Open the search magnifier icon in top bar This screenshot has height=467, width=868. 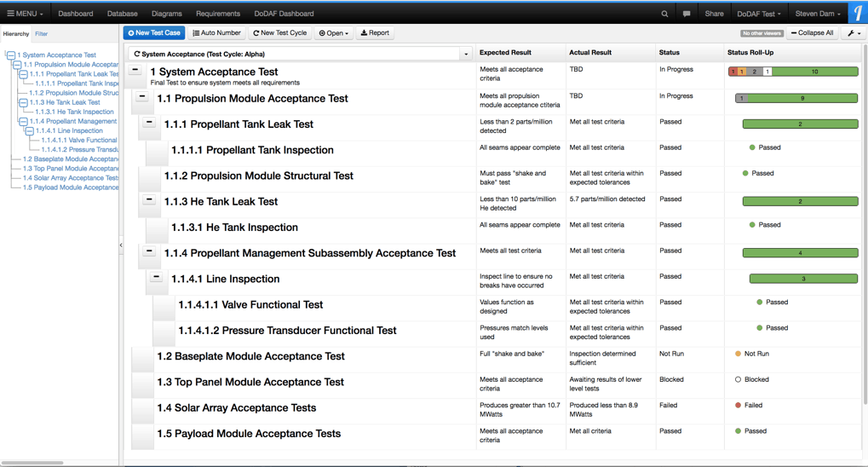point(664,14)
